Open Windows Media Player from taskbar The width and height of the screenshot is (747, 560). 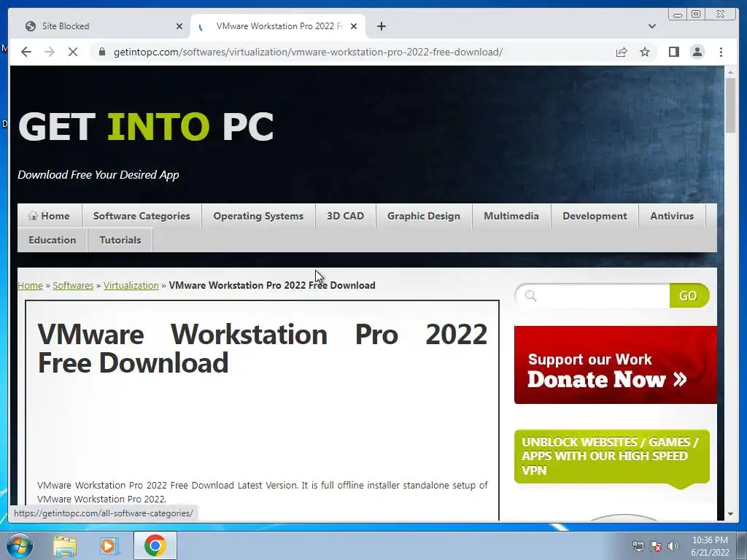coord(109,545)
